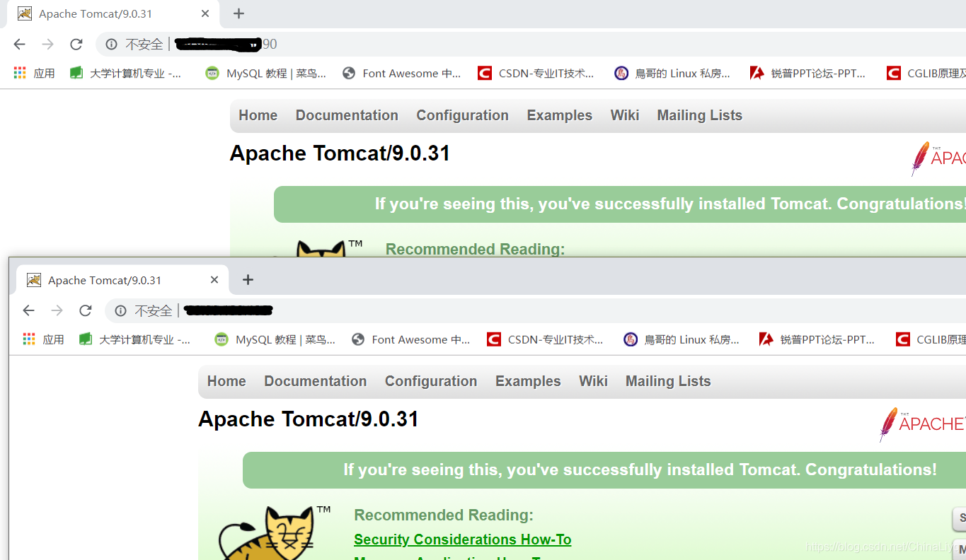Close the Tomcat tab in the upper window

pyautogui.click(x=205, y=13)
